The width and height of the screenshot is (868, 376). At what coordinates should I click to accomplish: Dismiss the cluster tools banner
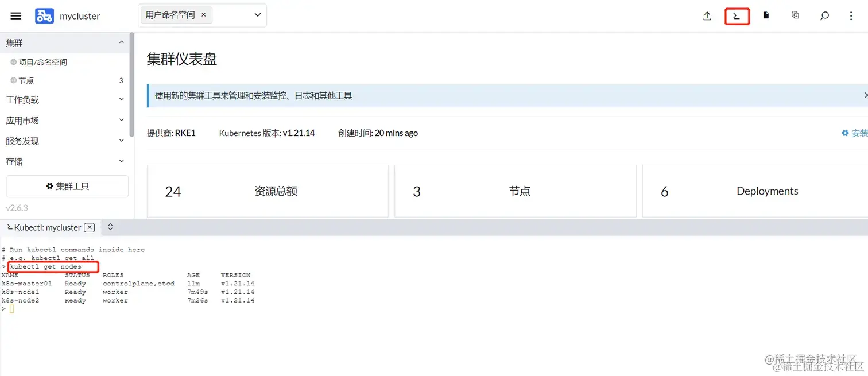coord(865,95)
